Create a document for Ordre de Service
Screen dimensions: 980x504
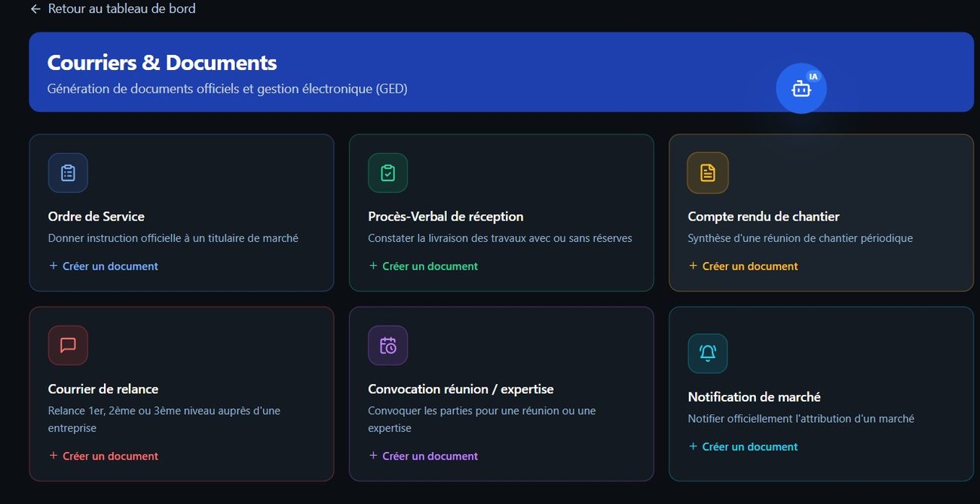[103, 266]
